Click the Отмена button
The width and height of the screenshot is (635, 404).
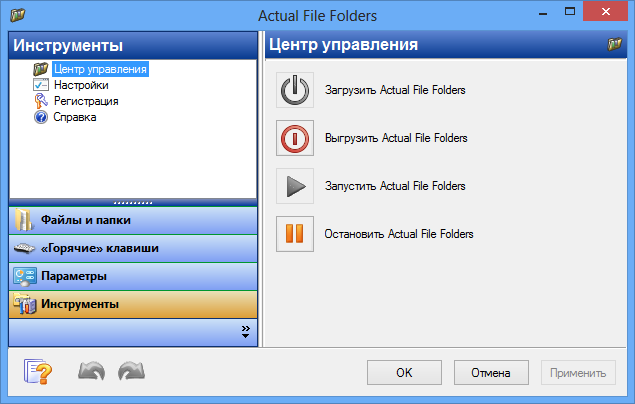pyautogui.click(x=492, y=373)
